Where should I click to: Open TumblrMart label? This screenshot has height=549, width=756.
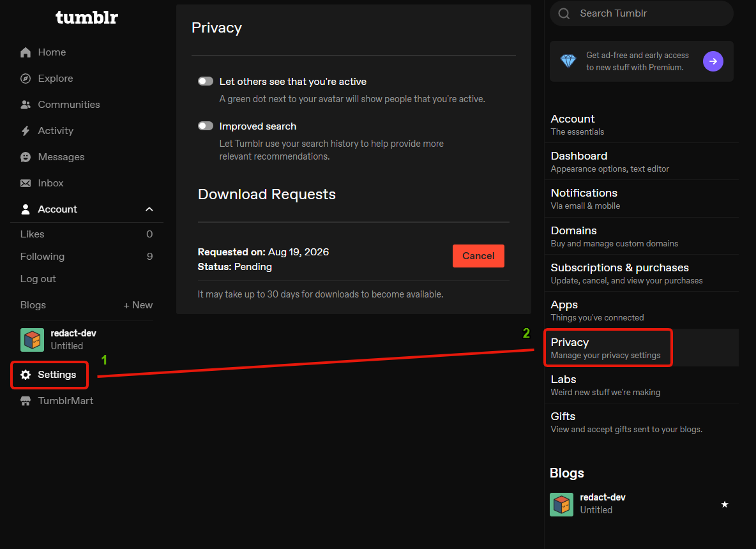point(66,400)
